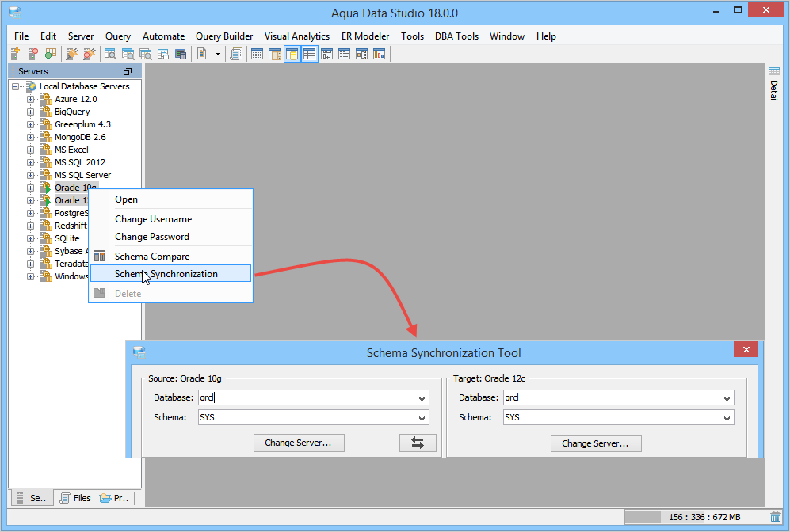Open the Target Database dropdown
This screenshot has width=790, height=532.
727,398
